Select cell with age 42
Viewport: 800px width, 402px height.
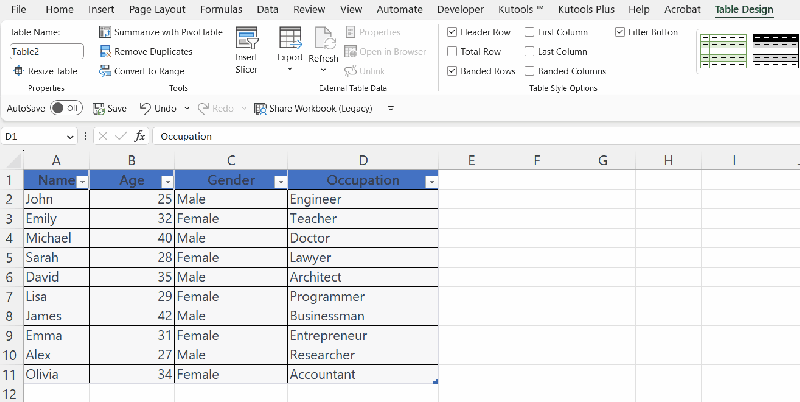point(132,316)
